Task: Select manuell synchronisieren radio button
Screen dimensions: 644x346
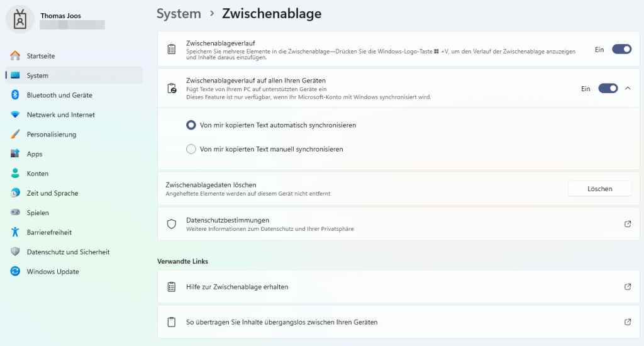Action: coord(191,149)
